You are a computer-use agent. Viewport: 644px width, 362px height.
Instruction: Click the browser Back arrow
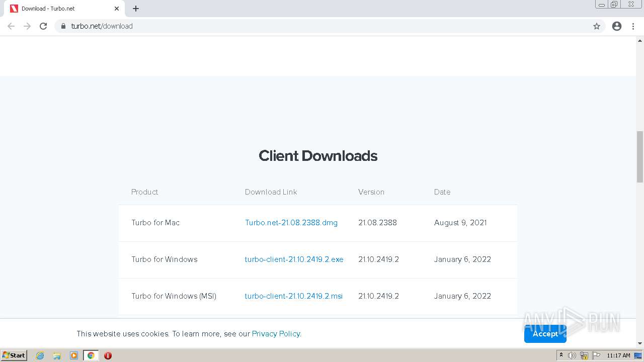tap(11, 26)
